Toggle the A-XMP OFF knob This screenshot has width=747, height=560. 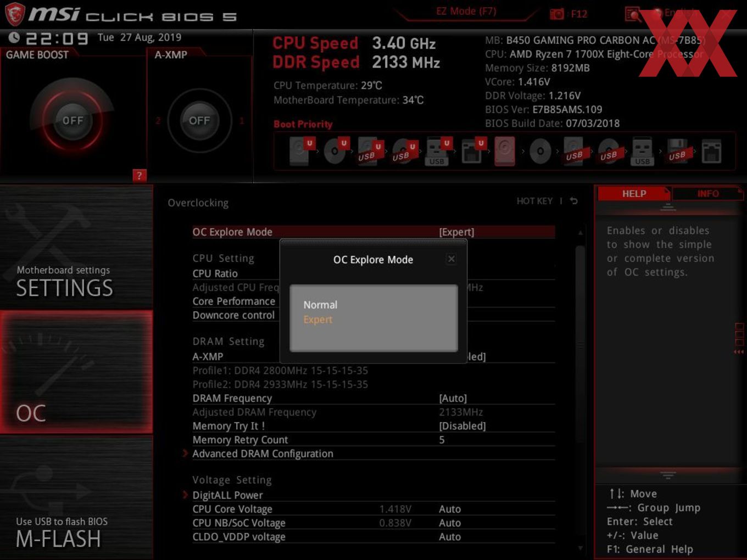(x=199, y=120)
